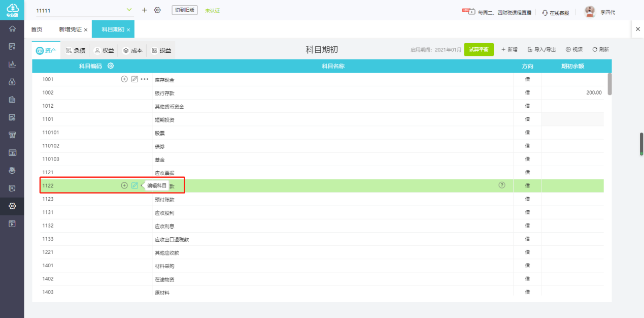Add sub-account via plus icon on row 1001
The height and width of the screenshot is (318, 644).
[x=124, y=79]
